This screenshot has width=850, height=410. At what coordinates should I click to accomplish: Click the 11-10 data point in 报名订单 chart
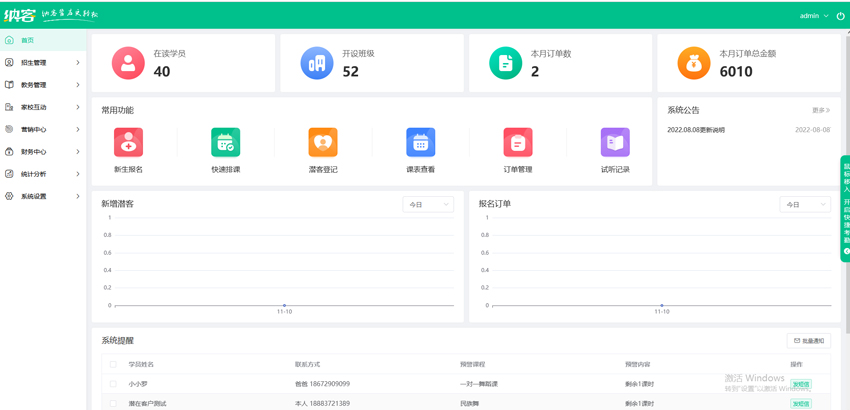pyautogui.click(x=661, y=305)
